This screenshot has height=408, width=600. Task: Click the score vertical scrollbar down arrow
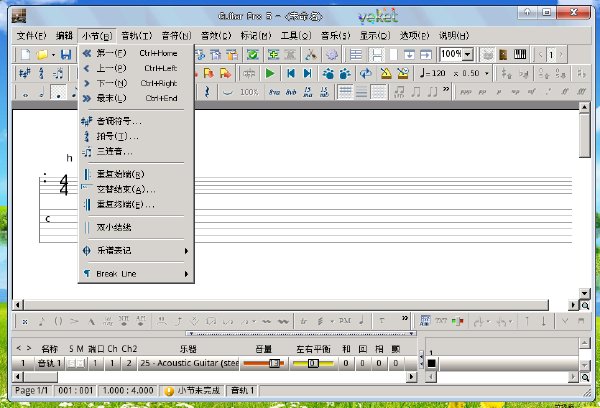pos(584,294)
